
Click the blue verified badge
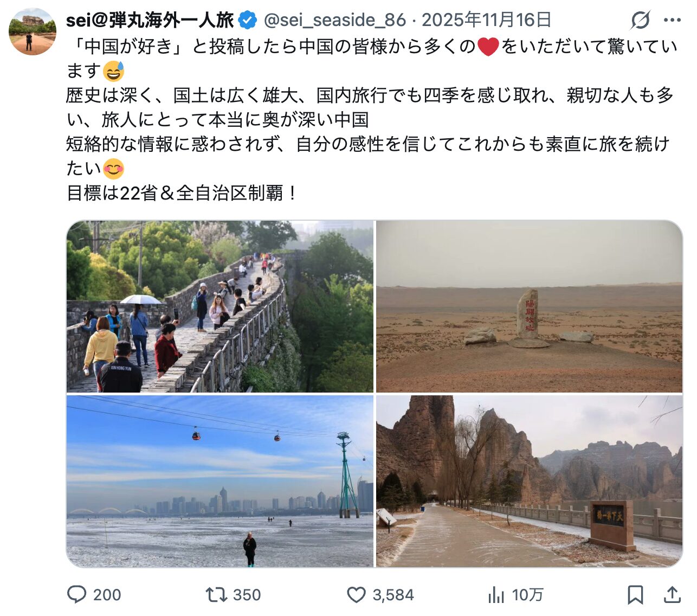click(248, 21)
